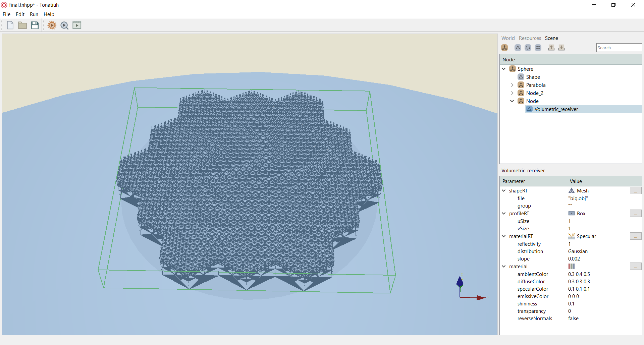The image size is (644, 345).
Task: Collapse the profileRT parameter group
Action: click(504, 213)
